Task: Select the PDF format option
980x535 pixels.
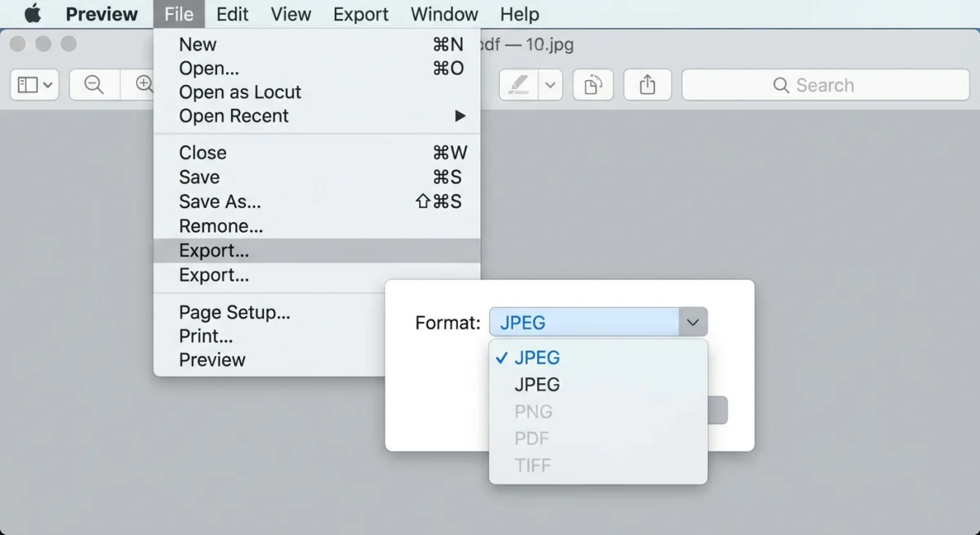Action: 598,439
